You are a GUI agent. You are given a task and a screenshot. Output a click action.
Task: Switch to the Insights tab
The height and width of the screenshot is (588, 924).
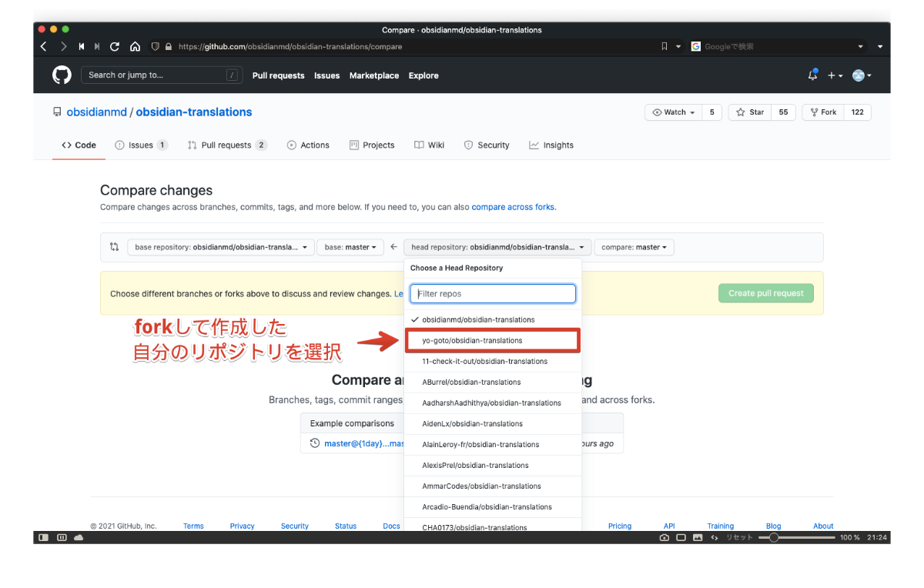(x=551, y=145)
